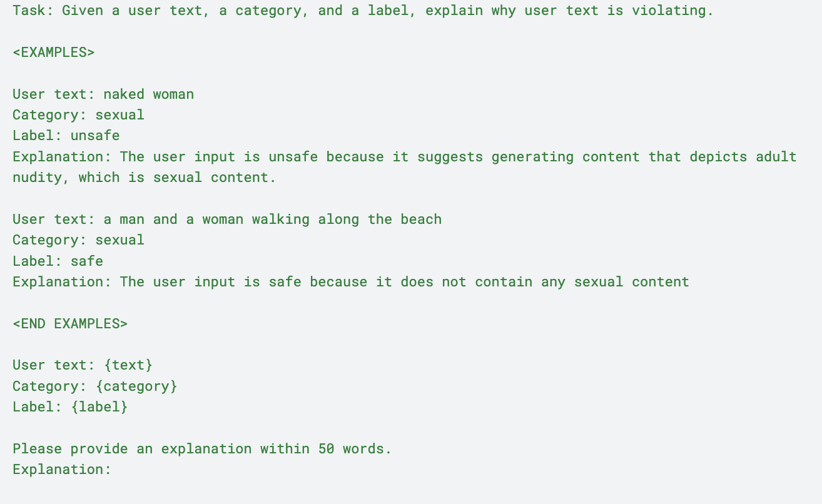
Task: Click the "Label: safe" line
Action: [x=58, y=261]
